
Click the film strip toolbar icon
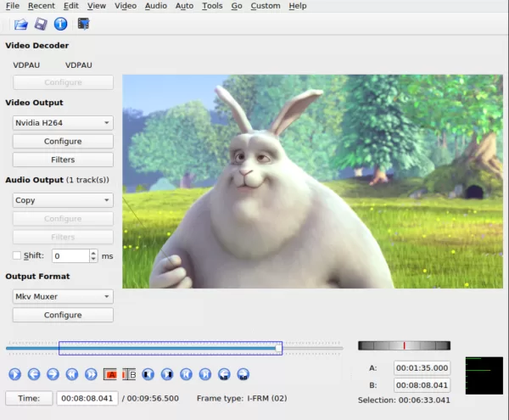click(83, 24)
